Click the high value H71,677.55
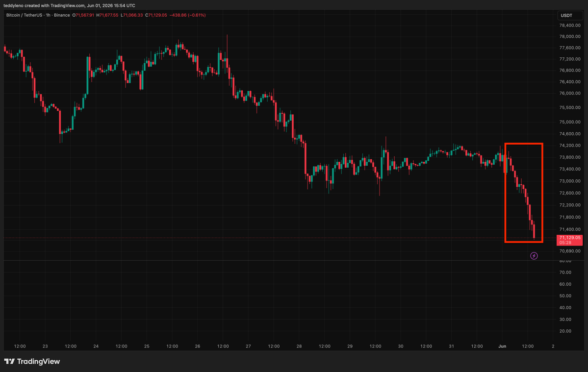This screenshot has height=372, width=588. [x=107, y=15]
